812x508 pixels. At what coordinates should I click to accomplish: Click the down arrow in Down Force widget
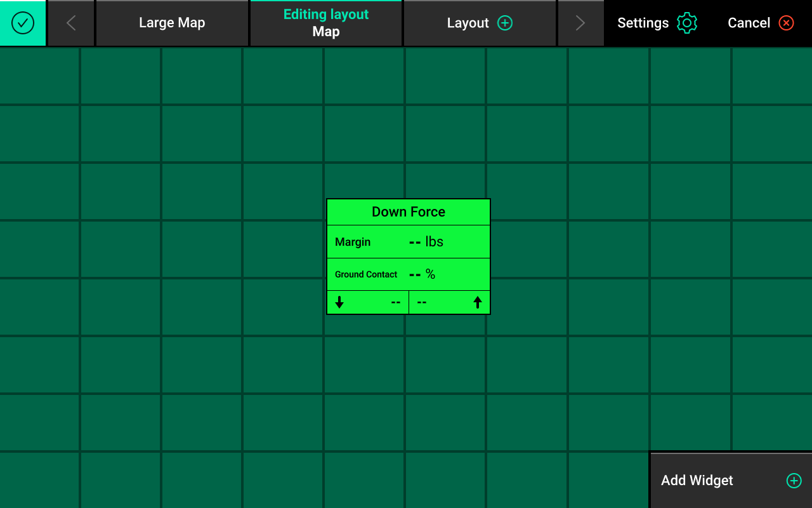339,302
